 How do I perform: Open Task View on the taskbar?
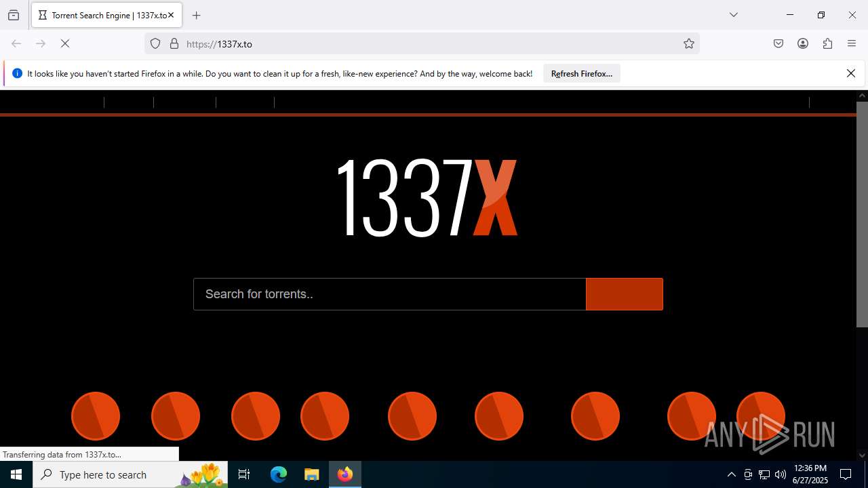coord(244,474)
